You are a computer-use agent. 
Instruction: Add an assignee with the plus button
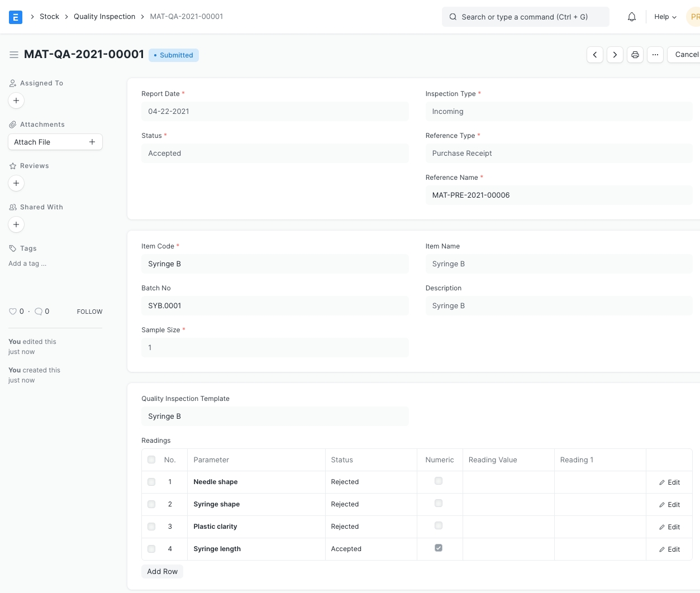(x=16, y=101)
